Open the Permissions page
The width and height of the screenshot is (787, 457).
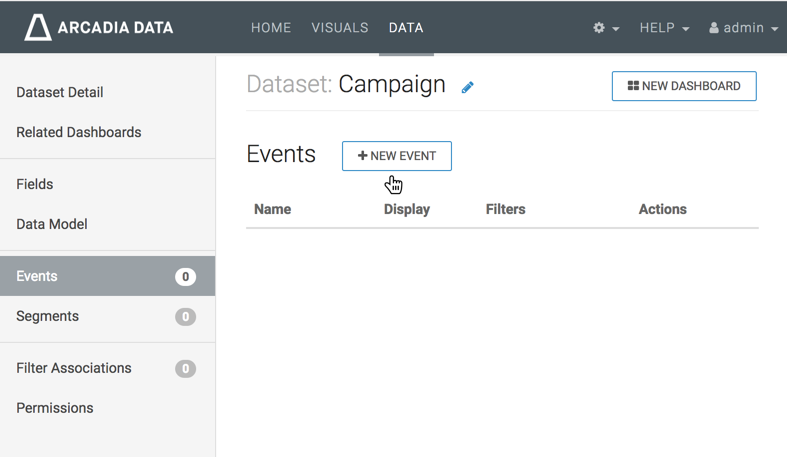[x=55, y=408]
